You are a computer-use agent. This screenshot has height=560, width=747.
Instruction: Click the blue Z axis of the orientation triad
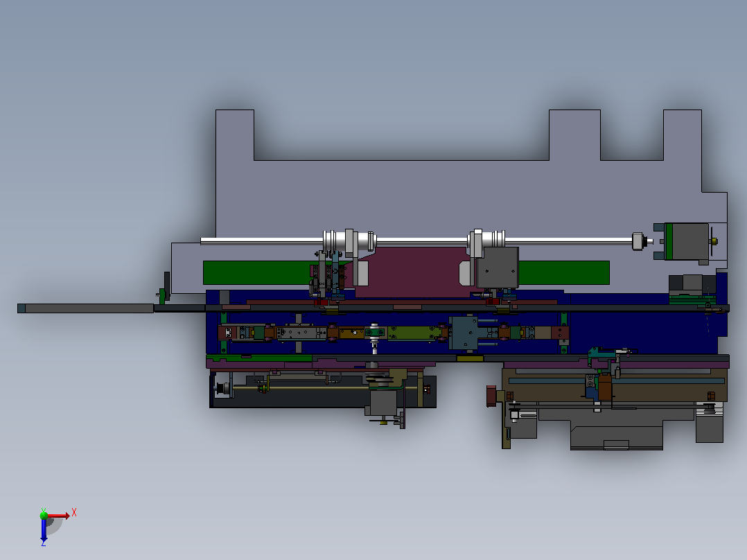click(x=44, y=530)
